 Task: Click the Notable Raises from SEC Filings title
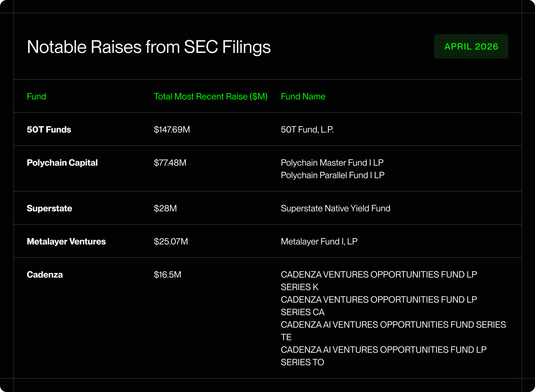coord(149,47)
